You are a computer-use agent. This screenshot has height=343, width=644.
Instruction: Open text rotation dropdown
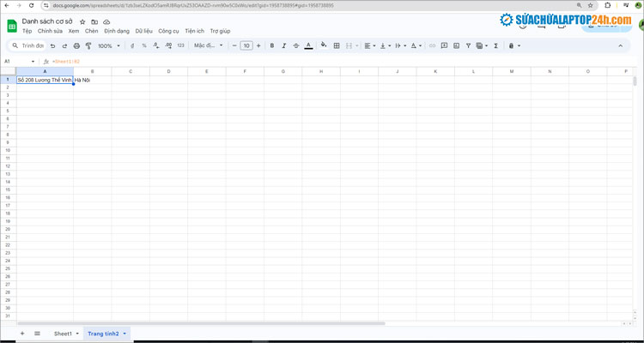[416, 46]
